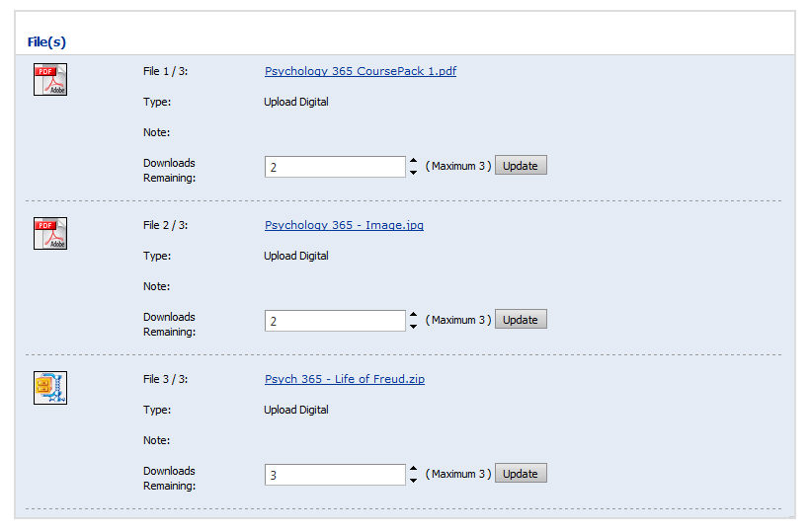
Task: Click the zip archive icon for File 3
Action: click(50, 387)
